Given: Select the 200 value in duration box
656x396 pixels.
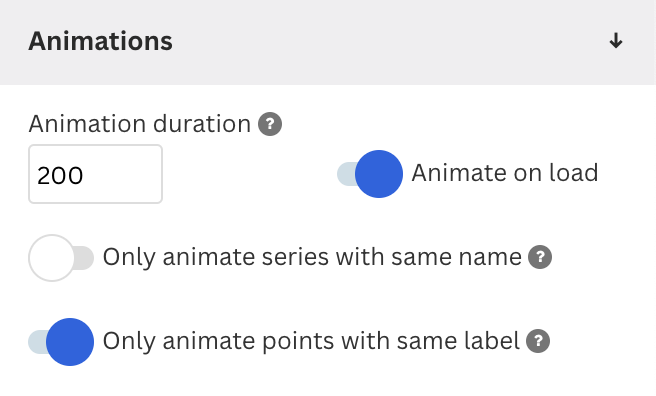Looking at the screenshot, I should 60,175.
